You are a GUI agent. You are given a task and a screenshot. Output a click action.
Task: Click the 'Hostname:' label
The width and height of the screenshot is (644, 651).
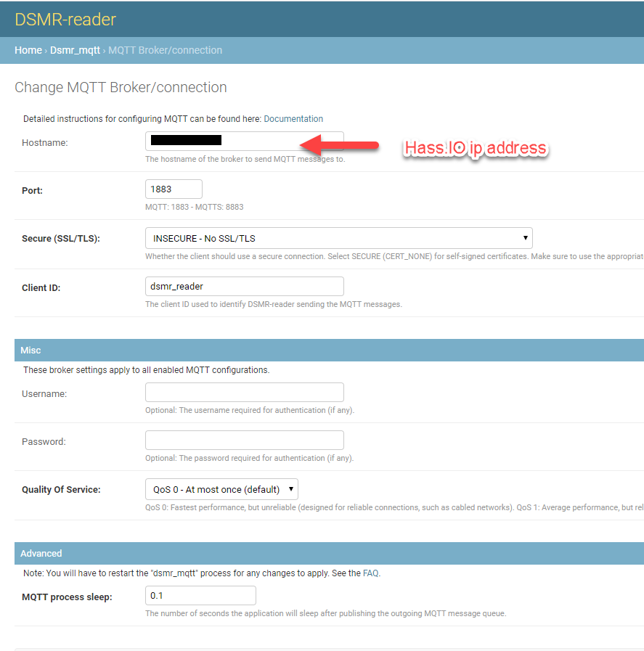point(45,143)
